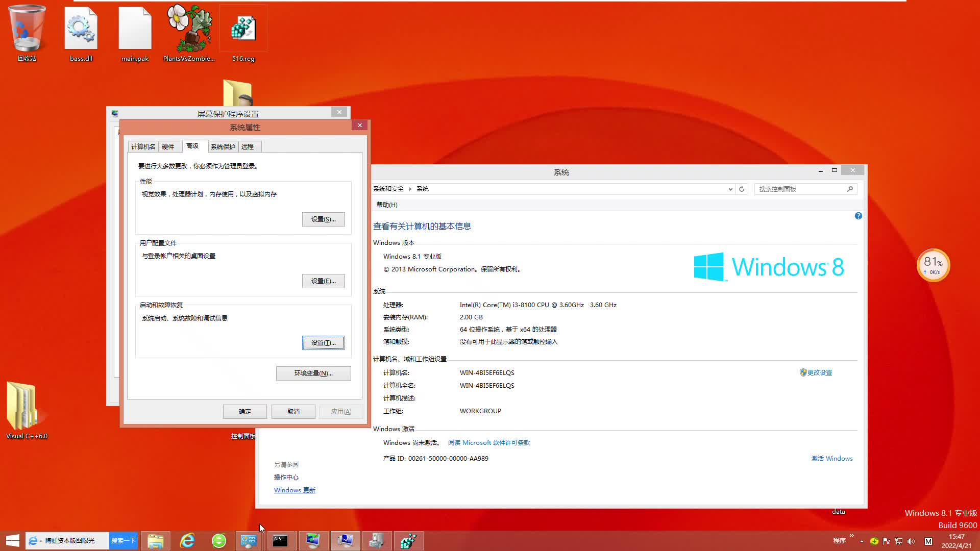Open the main.pak file
This screenshot has height=551, width=980.
pos(135,28)
